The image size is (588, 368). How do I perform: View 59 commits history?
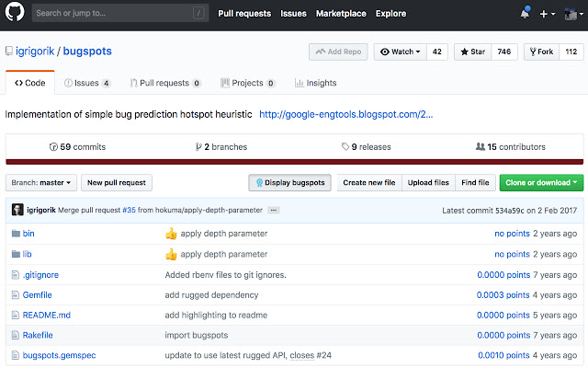[77, 147]
